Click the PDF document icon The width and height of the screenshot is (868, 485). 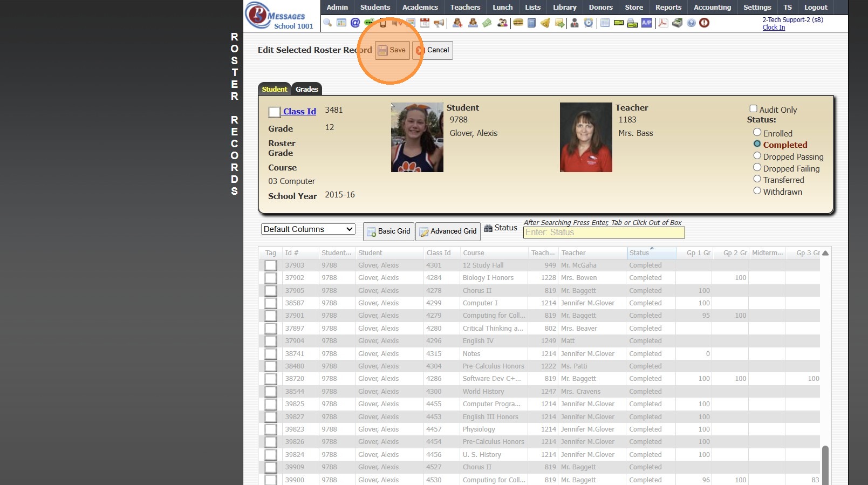click(663, 23)
